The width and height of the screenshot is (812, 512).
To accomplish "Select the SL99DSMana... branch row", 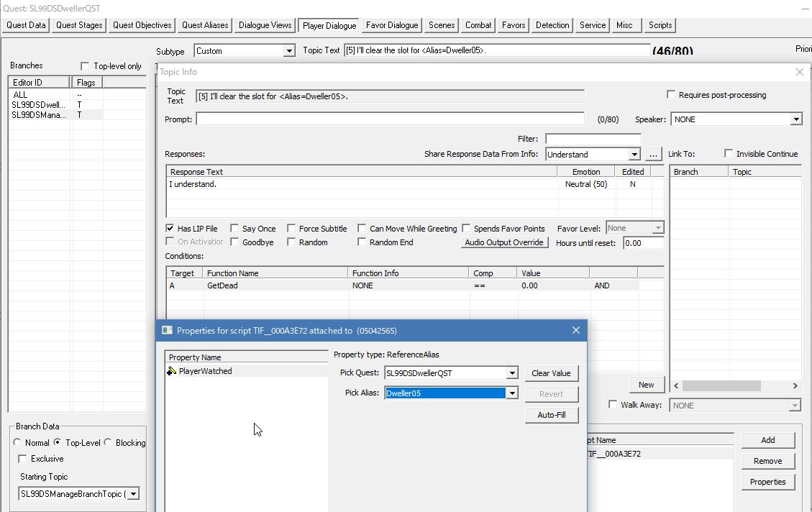I will [77, 115].
